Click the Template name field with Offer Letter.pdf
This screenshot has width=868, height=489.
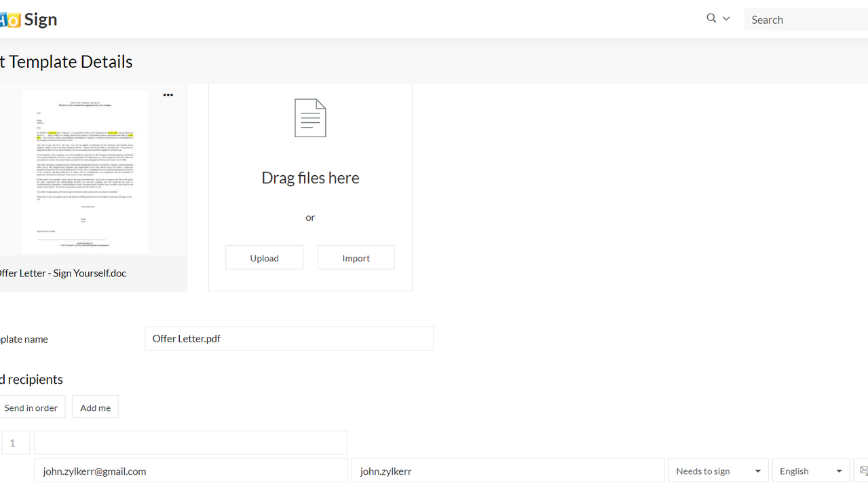288,338
